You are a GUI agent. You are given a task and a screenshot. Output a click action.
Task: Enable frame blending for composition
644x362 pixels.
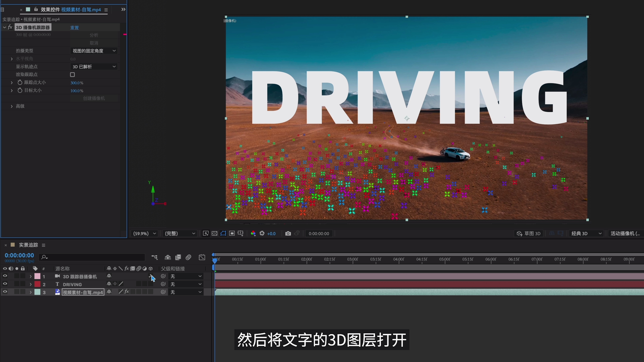coord(178,257)
